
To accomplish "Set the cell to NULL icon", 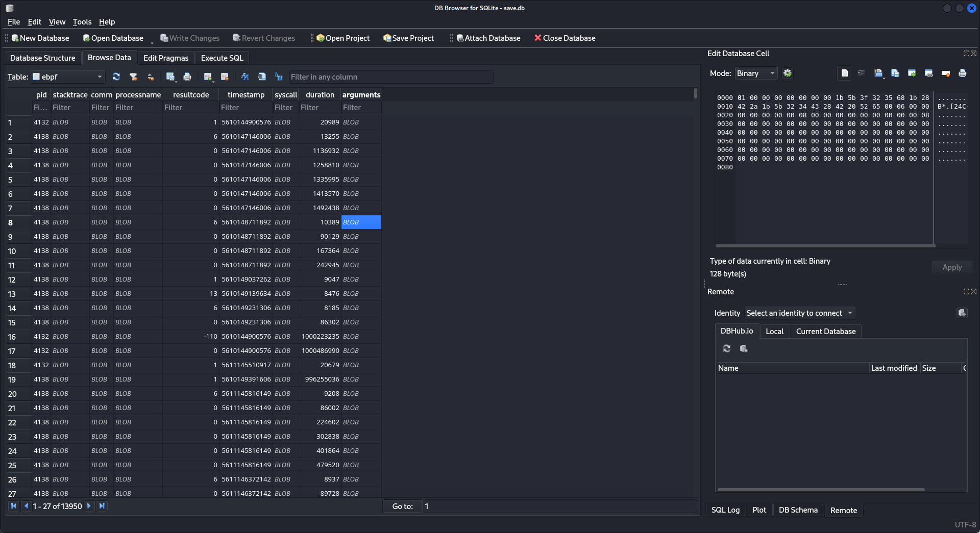I will pos(946,73).
